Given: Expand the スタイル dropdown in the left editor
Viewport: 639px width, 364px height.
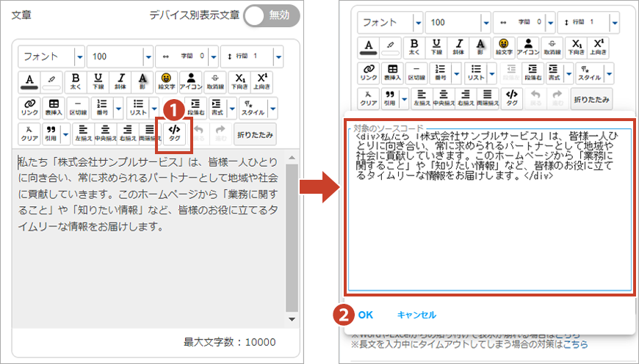Looking at the screenshot, I should pos(272,107).
